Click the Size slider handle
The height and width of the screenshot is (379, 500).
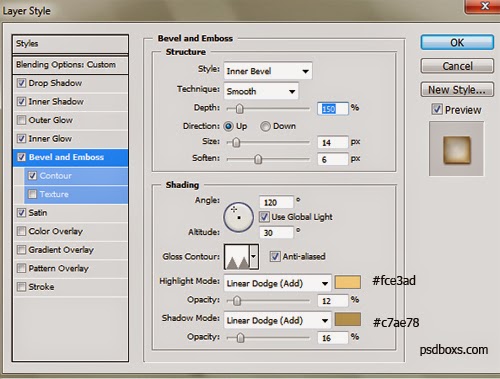point(236,143)
